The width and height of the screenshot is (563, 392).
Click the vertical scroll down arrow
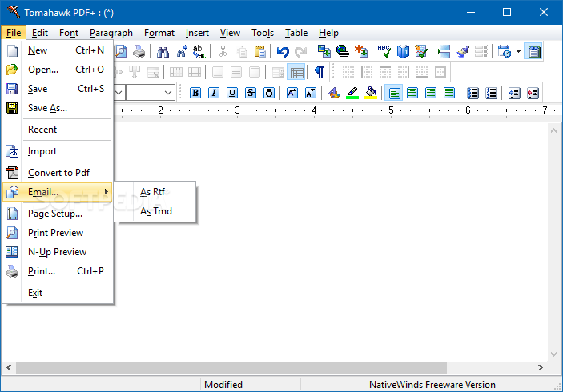tap(553, 354)
